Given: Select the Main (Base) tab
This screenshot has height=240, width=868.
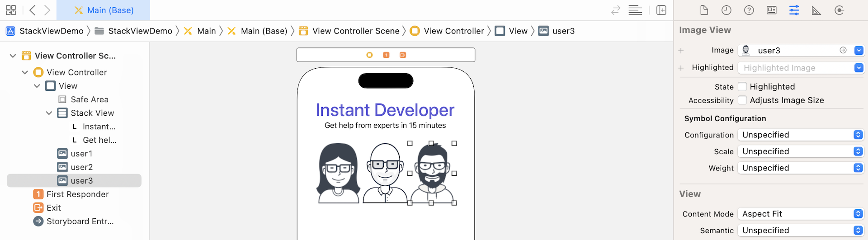Looking at the screenshot, I should (104, 10).
